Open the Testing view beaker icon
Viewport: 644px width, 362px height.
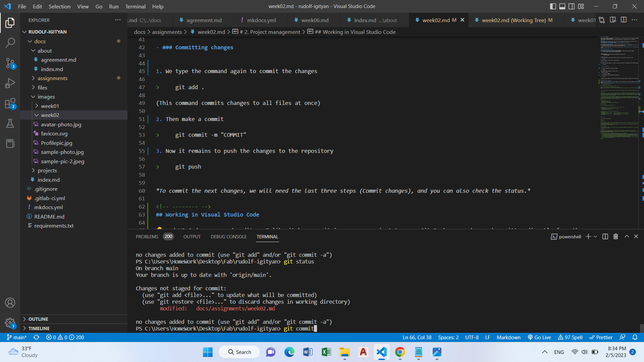click(x=10, y=123)
